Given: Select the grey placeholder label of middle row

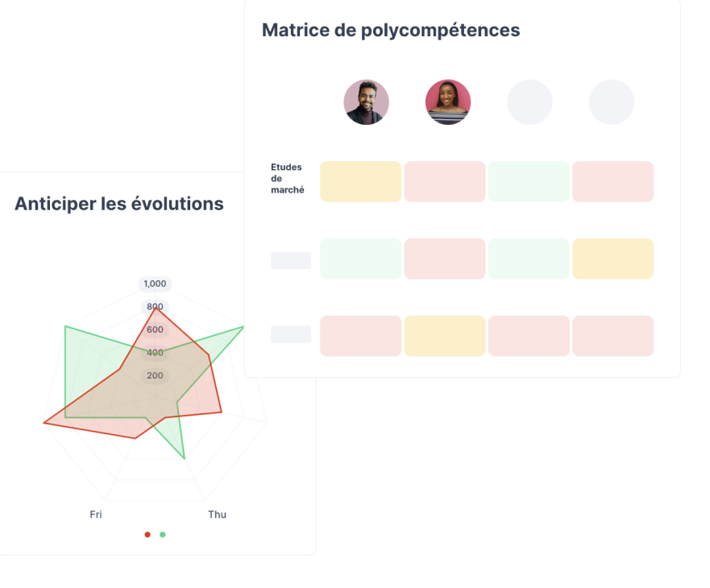Looking at the screenshot, I should pyautogui.click(x=291, y=259).
